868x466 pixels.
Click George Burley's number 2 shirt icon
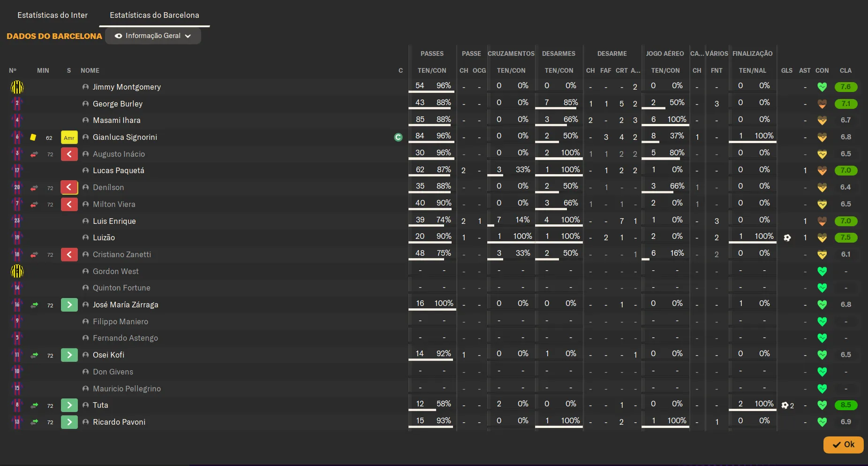(x=17, y=104)
